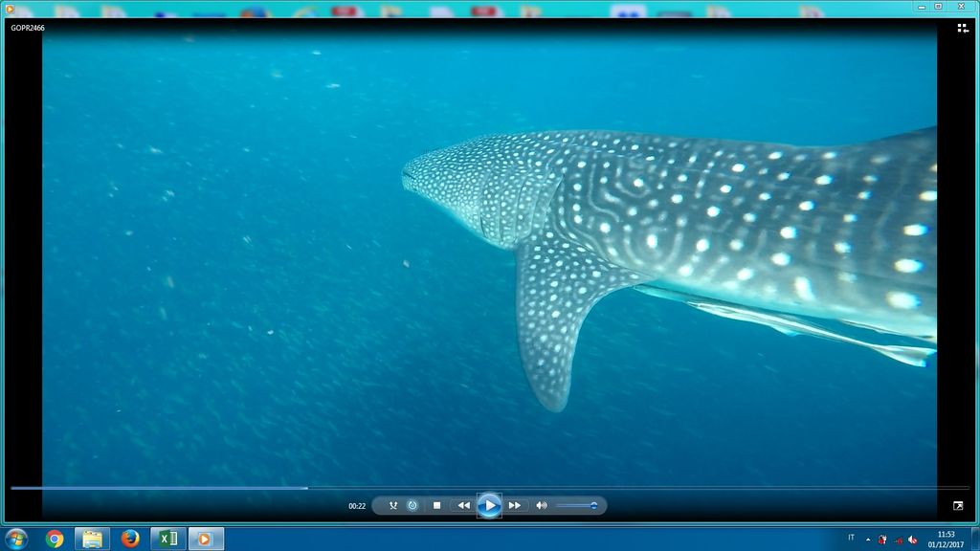
Task: Open Google Chrome from taskbar
Action: 55,539
